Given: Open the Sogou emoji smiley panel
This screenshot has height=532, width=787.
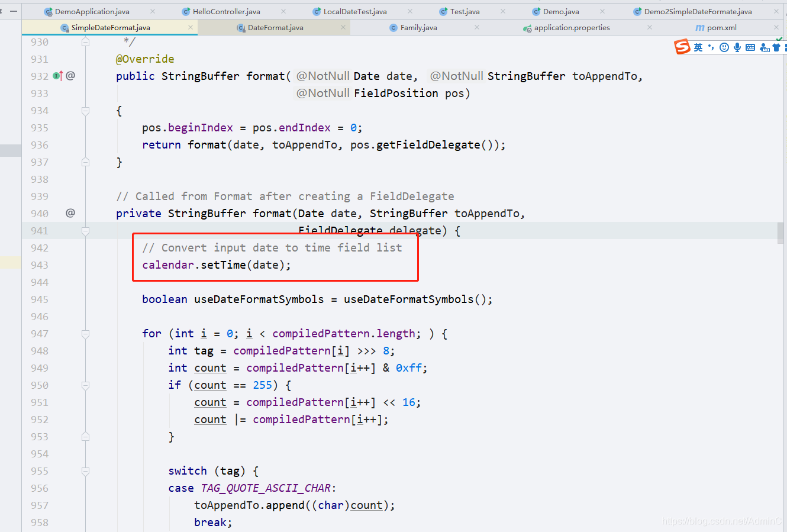Looking at the screenshot, I should [x=724, y=47].
